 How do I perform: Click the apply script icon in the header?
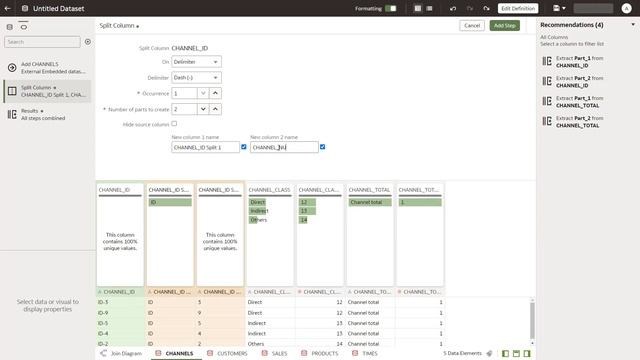tap(486, 8)
